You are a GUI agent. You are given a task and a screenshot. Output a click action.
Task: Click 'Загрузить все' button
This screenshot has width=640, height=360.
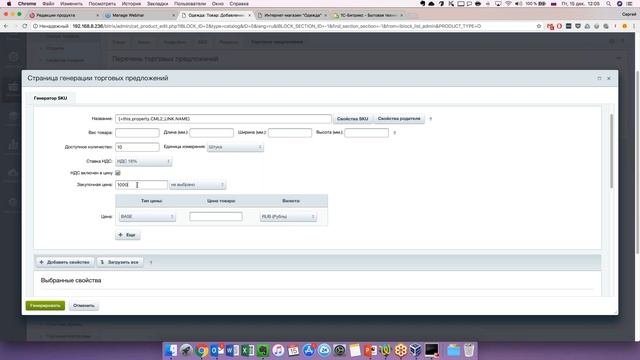tap(120, 262)
